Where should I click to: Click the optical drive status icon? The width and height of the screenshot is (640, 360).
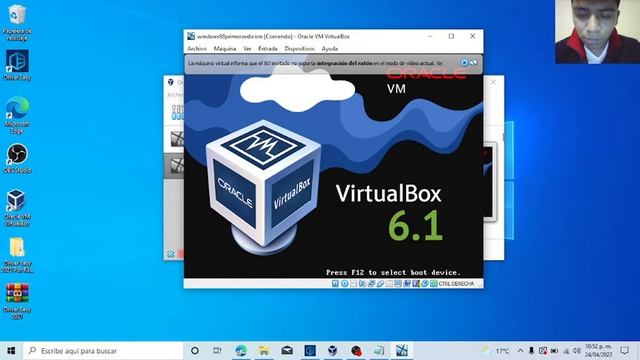pyautogui.click(x=344, y=284)
